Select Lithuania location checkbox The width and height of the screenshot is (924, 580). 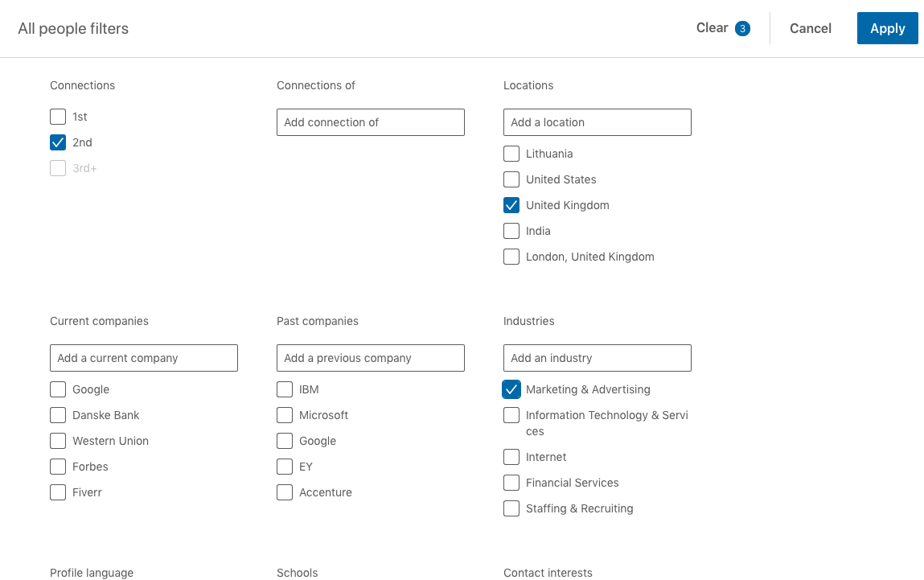(511, 154)
